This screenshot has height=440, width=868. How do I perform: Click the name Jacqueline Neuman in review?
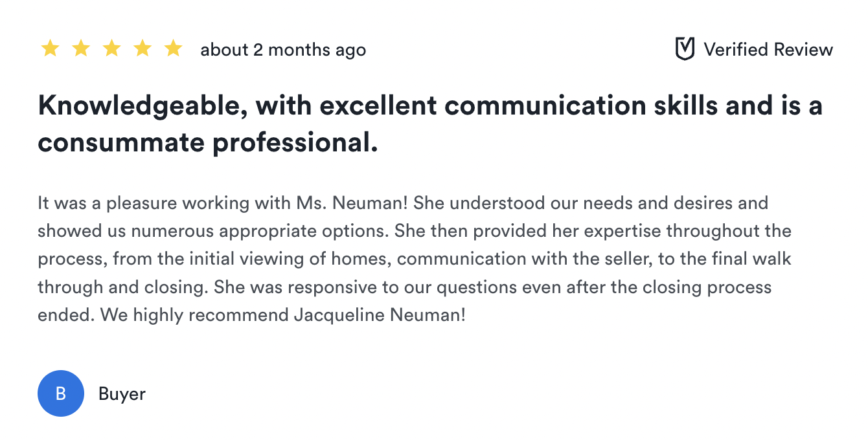pos(377,316)
